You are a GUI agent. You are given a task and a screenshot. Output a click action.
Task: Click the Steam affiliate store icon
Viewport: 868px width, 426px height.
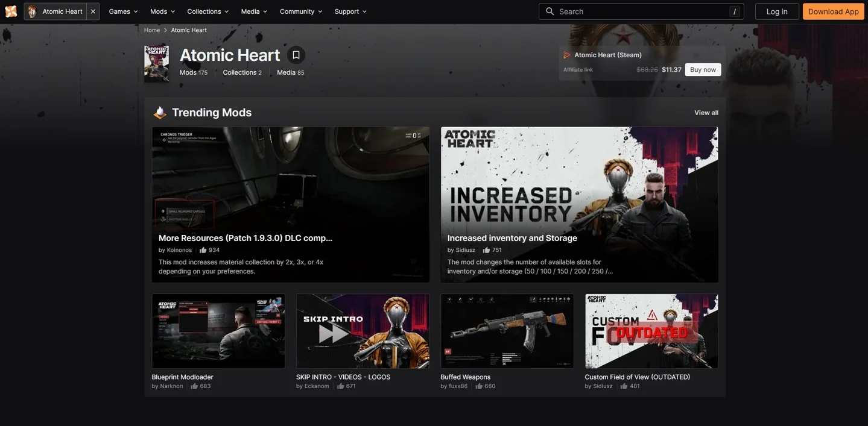567,55
